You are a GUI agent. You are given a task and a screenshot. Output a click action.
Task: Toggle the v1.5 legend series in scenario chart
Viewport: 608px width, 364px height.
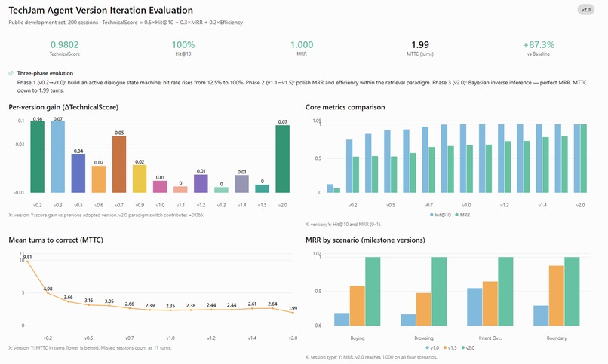point(450,347)
